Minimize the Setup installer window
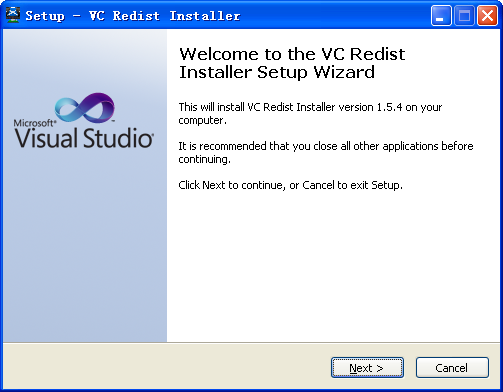Image resolution: width=503 pixels, height=392 pixels. point(441,15)
